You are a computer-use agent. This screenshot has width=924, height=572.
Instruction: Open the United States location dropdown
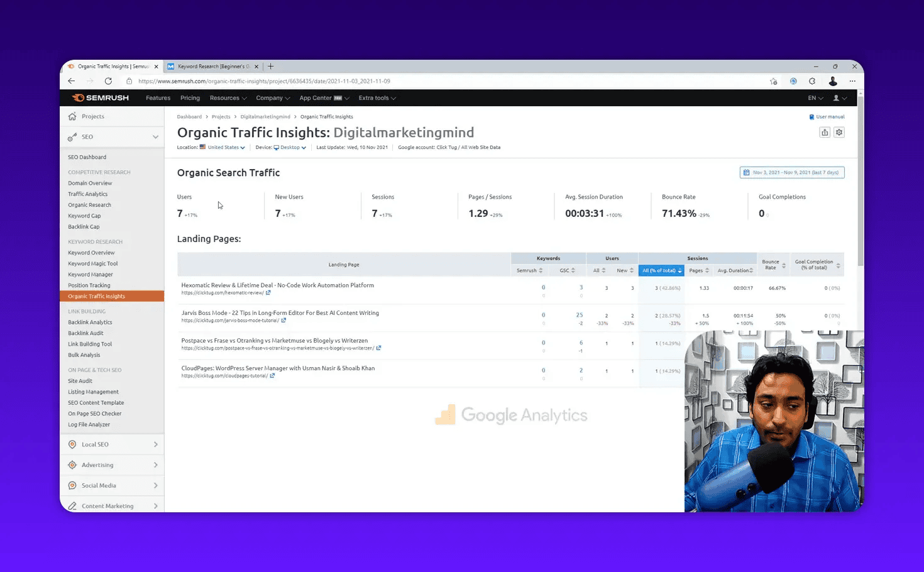[224, 147]
